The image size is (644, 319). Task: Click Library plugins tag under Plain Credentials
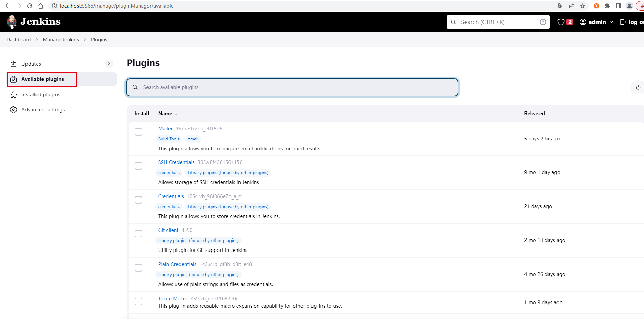198,275
